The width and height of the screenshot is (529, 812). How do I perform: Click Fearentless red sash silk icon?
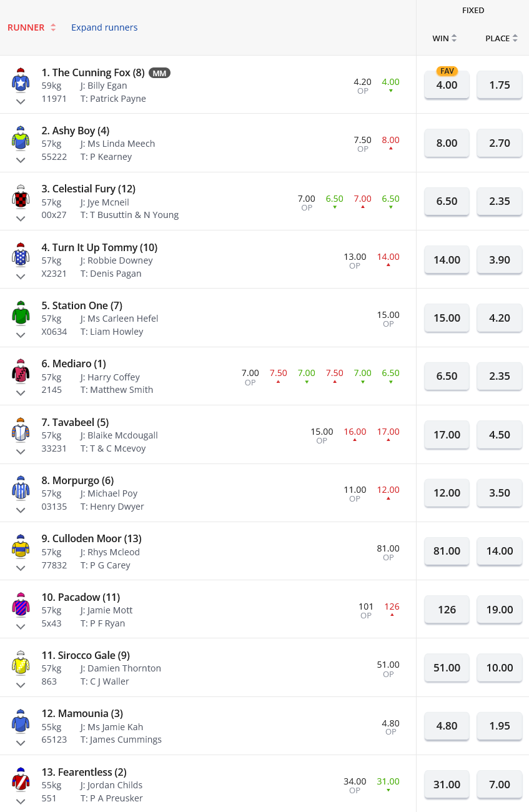[21, 780]
